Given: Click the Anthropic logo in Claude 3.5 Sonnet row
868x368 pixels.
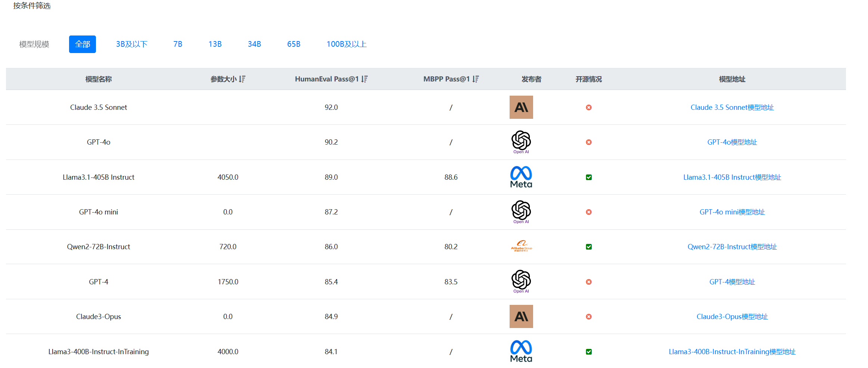Looking at the screenshot, I should (x=521, y=107).
